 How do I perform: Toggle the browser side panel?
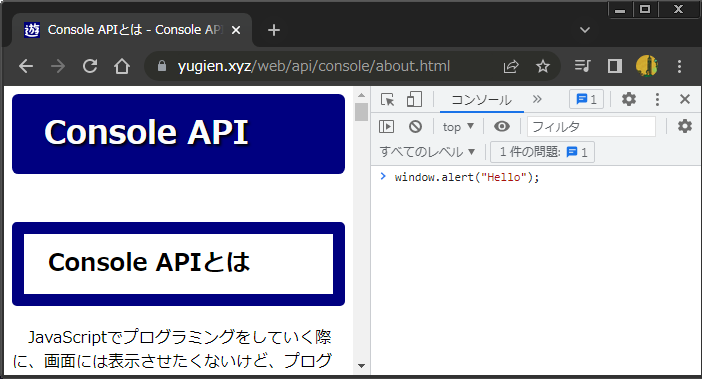tap(615, 66)
